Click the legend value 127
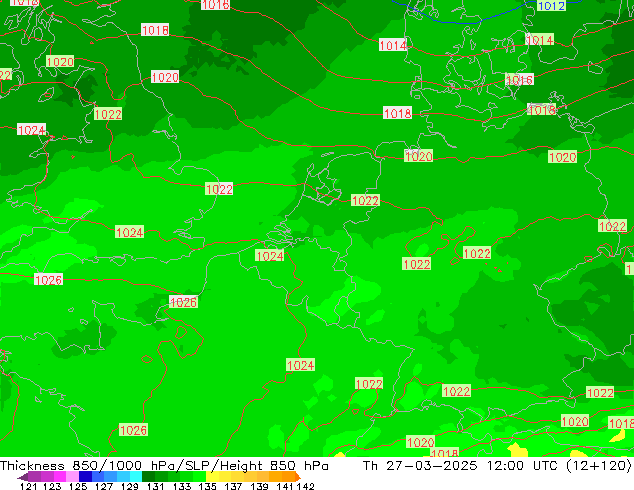 [104, 486]
